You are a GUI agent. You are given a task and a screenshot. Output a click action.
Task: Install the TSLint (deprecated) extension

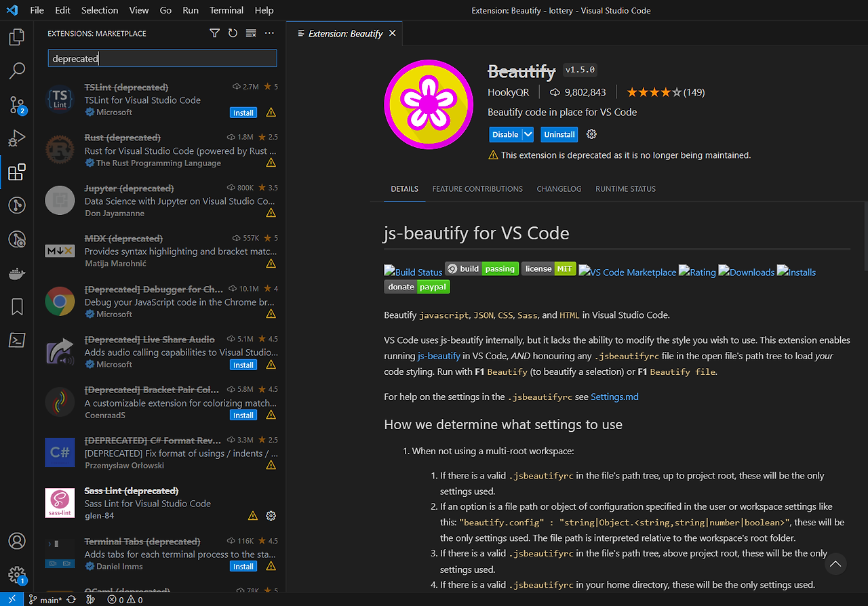243,113
